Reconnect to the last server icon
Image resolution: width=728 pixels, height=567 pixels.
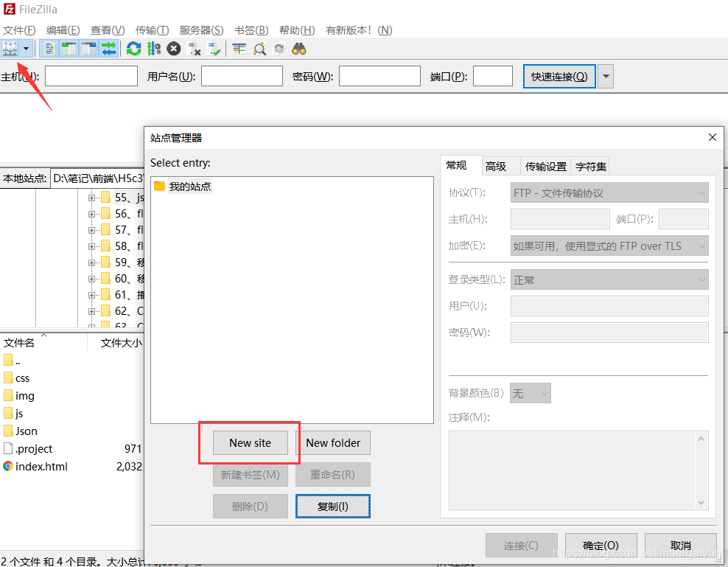pyautogui.click(x=214, y=49)
